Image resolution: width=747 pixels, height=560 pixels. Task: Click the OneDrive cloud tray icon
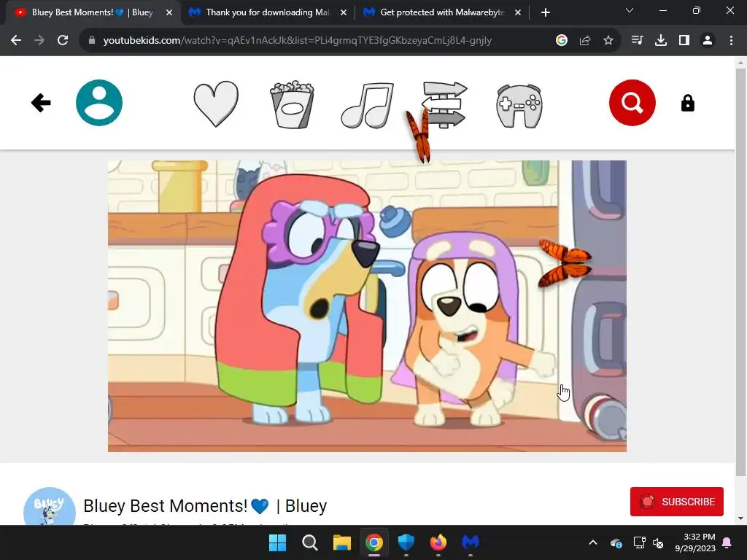tap(616, 542)
